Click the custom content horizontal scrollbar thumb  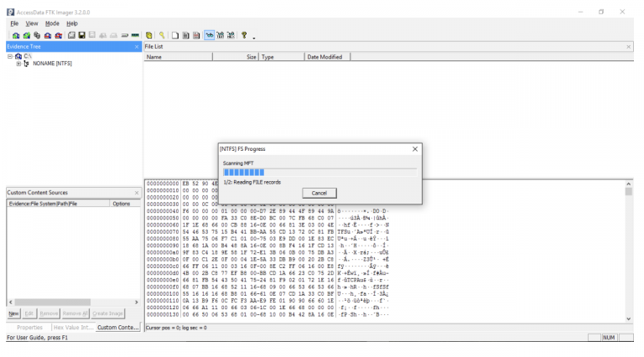[53, 302]
